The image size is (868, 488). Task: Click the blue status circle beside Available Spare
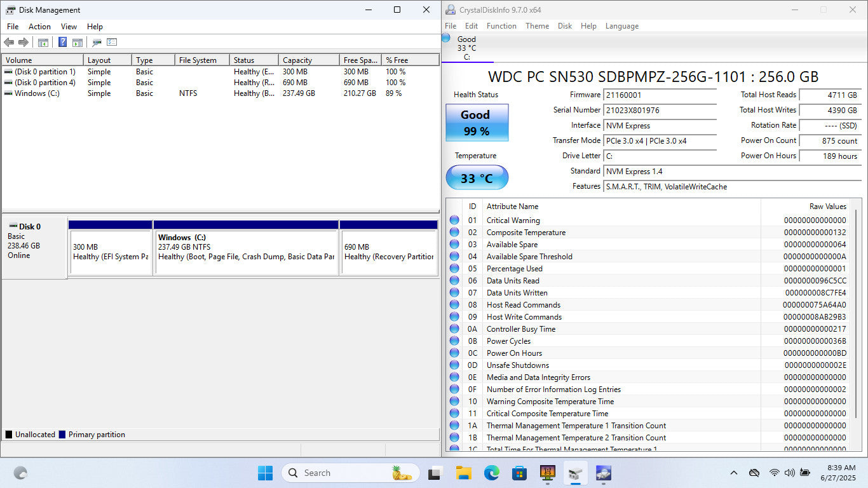click(x=454, y=245)
